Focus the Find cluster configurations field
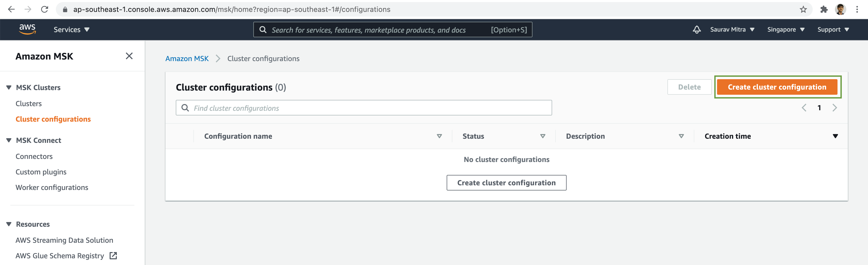This screenshot has height=265, width=868. tap(364, 108)
